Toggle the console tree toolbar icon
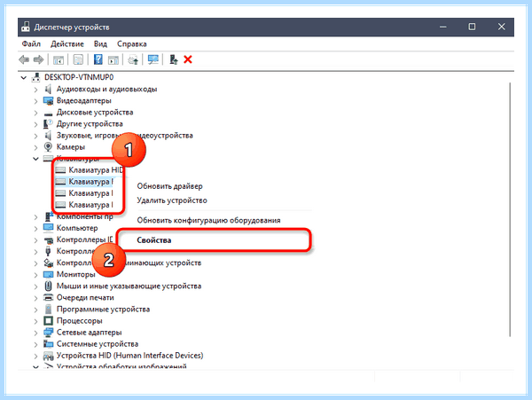Image resolution: width=532 pixels, height=400 pixels. (59, 60)
